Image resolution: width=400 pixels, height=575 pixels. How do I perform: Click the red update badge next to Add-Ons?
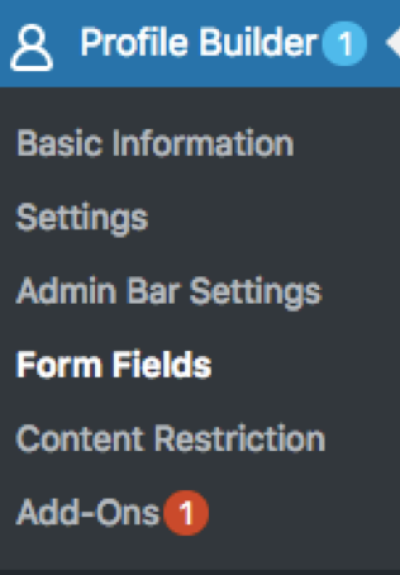(186, 513)
